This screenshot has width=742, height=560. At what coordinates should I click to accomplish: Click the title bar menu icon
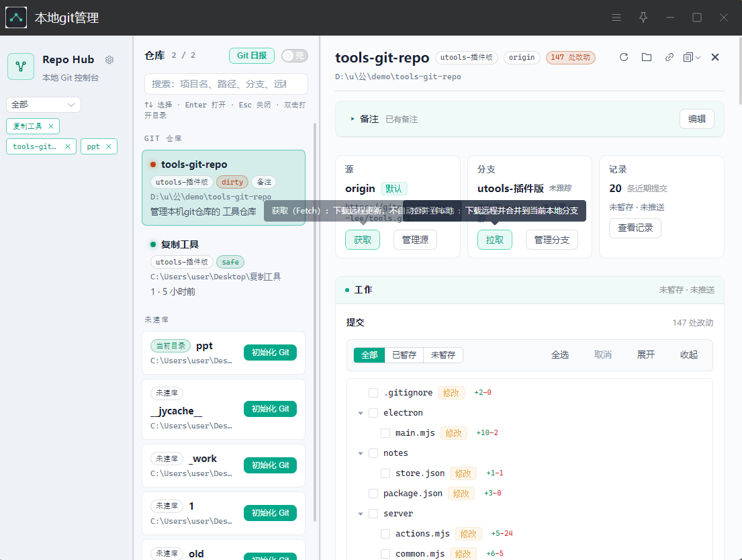tap(616, 17)
